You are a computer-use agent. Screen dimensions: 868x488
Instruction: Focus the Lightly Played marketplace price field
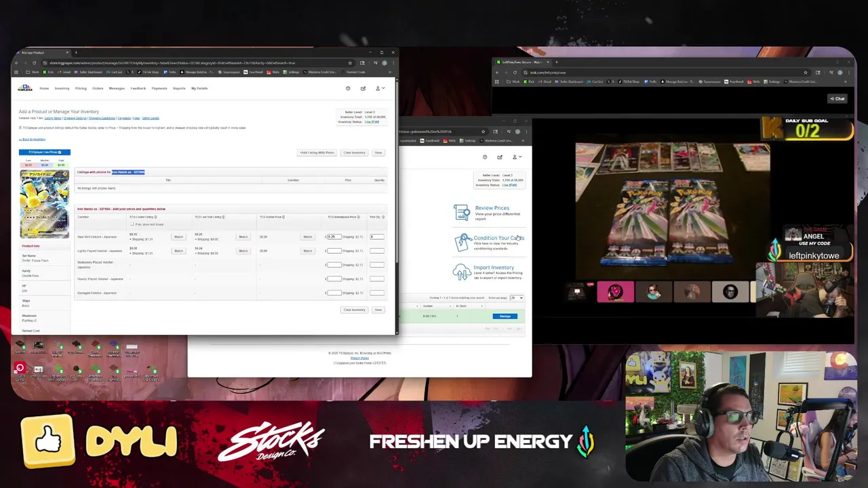[334, 251]
